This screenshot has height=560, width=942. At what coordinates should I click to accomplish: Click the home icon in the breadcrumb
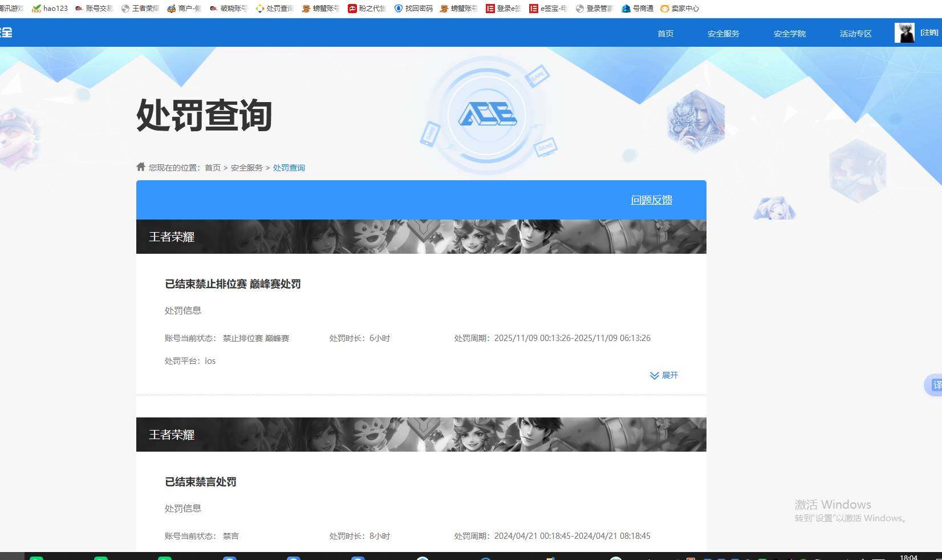(x=140, y=167)
